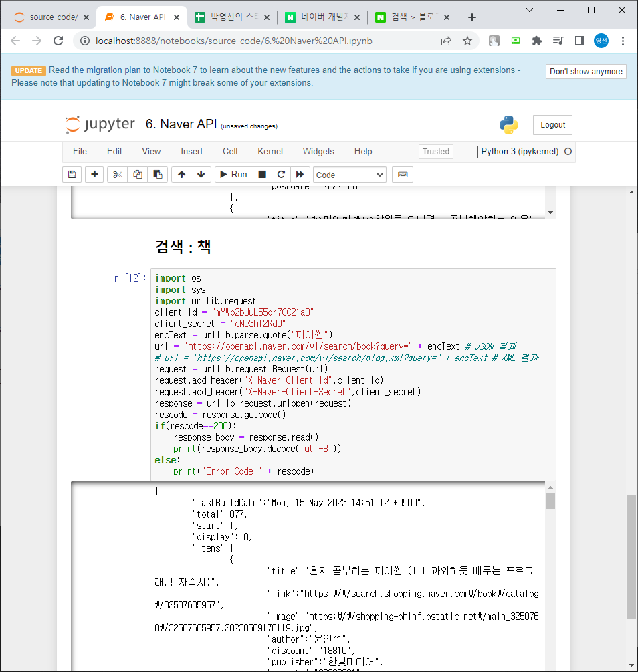View site information icon

(x=85, y=41)
